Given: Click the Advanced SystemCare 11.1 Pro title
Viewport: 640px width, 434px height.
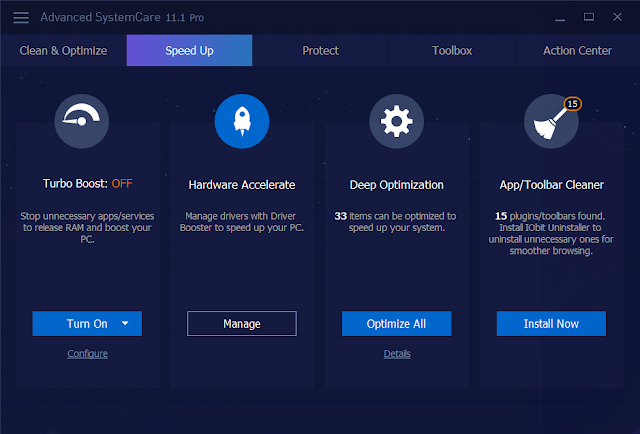Looking at the screenshot, I should click(x=122, y=17).
